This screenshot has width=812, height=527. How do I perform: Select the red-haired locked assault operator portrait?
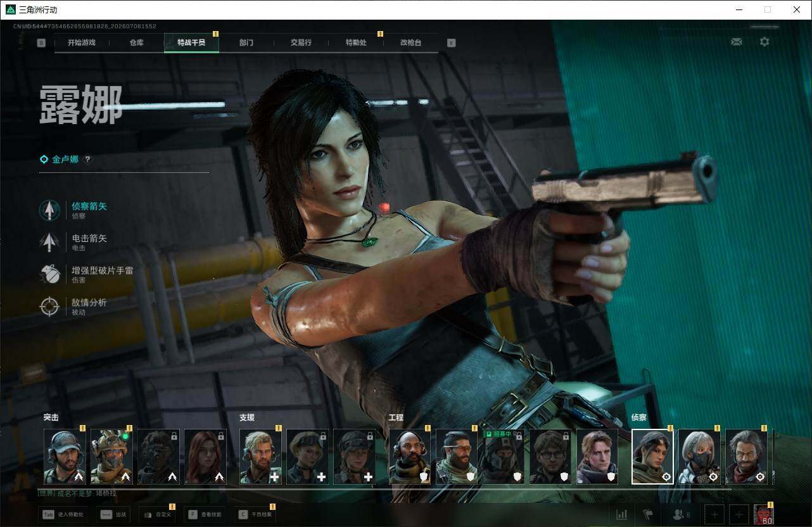point(205,457)
